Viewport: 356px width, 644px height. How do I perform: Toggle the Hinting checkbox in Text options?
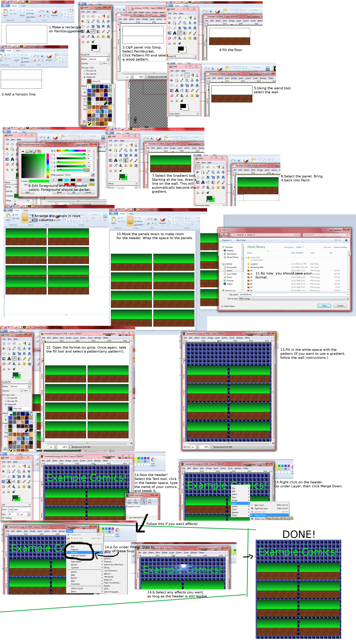pos(3,518)
